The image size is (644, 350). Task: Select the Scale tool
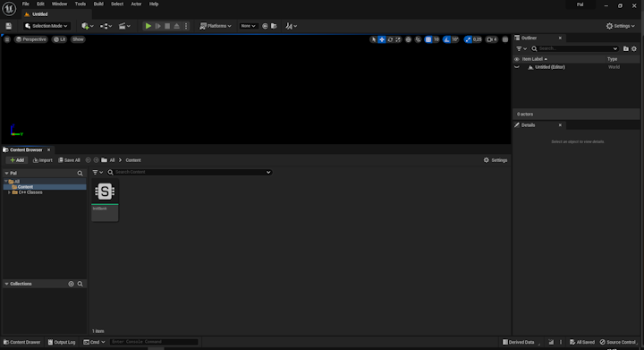pos(398,39)
